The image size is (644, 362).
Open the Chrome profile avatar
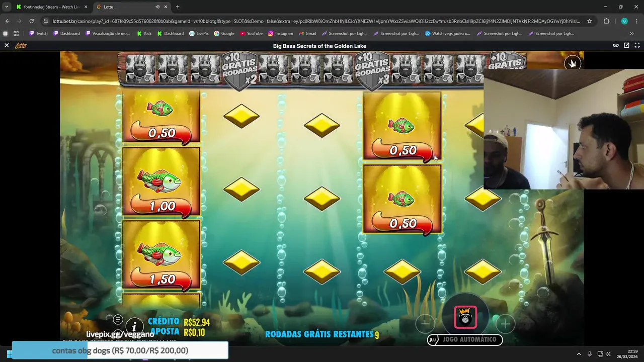[x=624, y=21]
